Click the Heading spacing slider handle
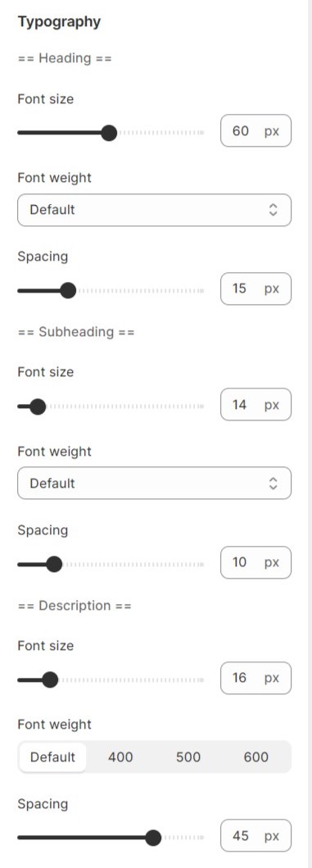 [x=68, y=291]
